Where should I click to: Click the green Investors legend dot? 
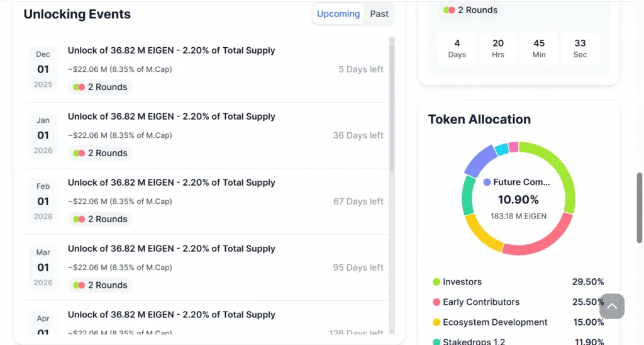[x=436, y=281]
